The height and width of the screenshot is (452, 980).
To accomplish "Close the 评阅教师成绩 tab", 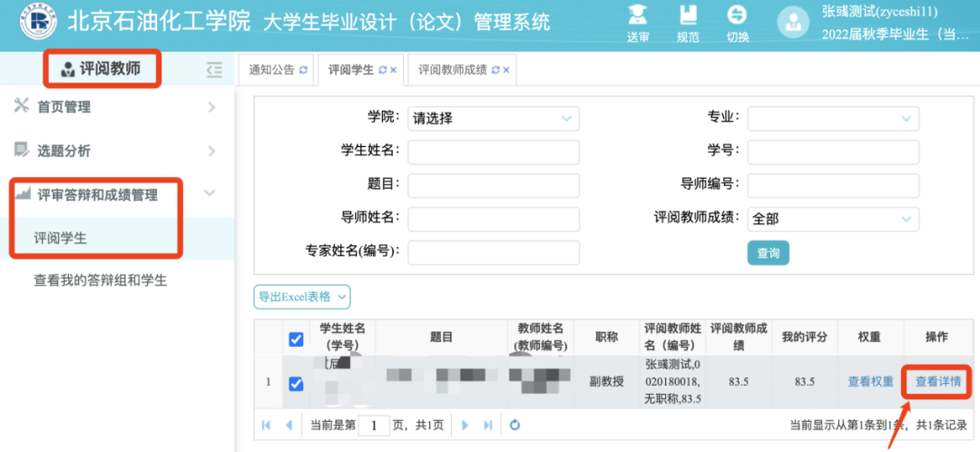I will [506, 70].
